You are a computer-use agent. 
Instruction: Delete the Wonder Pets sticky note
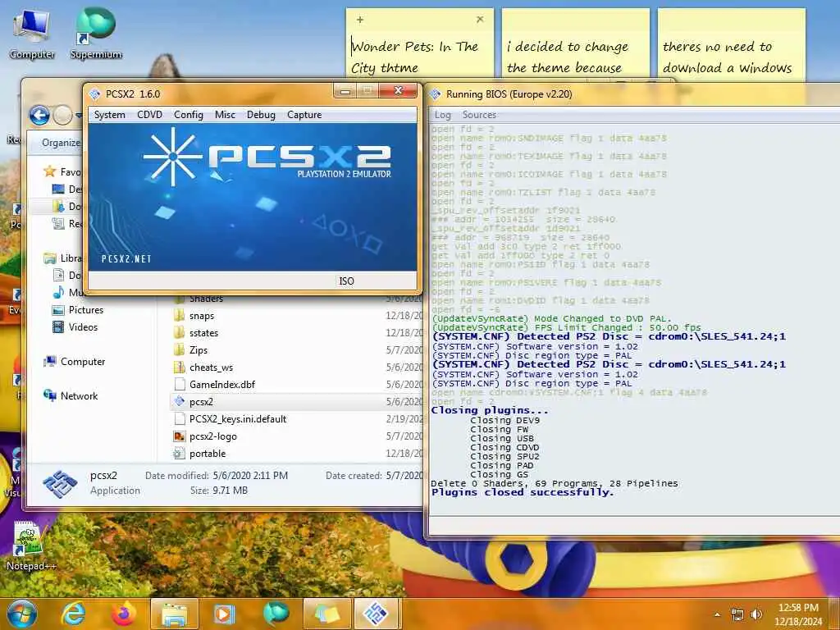click(x=480, y=20)
